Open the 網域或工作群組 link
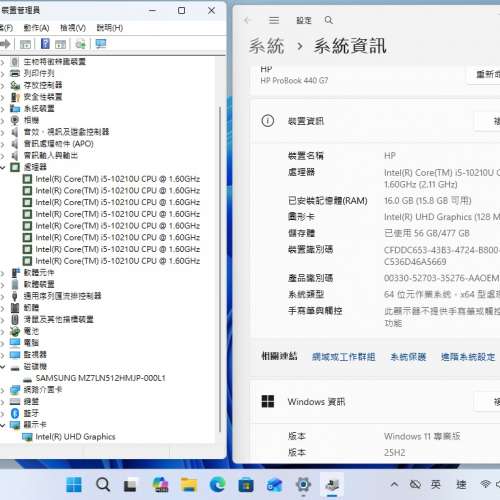This screenshot has width=500, height=500. 344,357
